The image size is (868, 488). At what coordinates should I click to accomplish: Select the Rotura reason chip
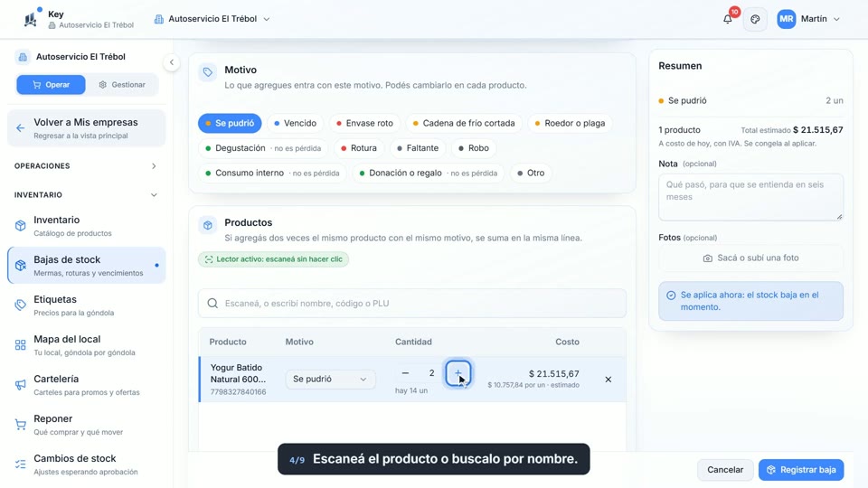[x=359, y=147]
